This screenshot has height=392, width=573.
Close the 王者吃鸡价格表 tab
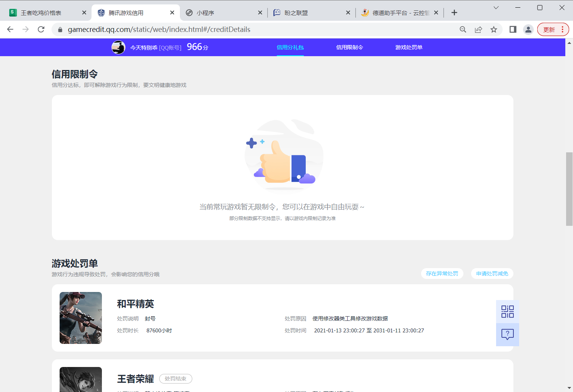(x=84, y=13)
